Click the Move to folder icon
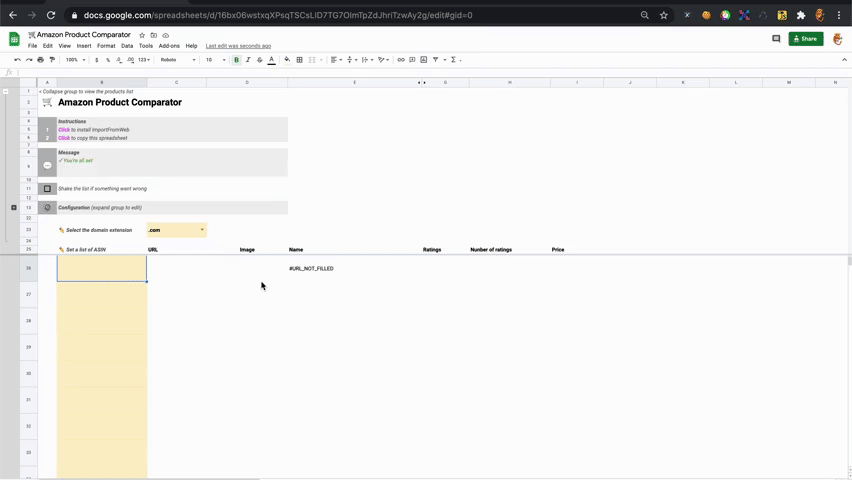Image resolution: width=852 pixels, height=480 pixels. (154, 35)
